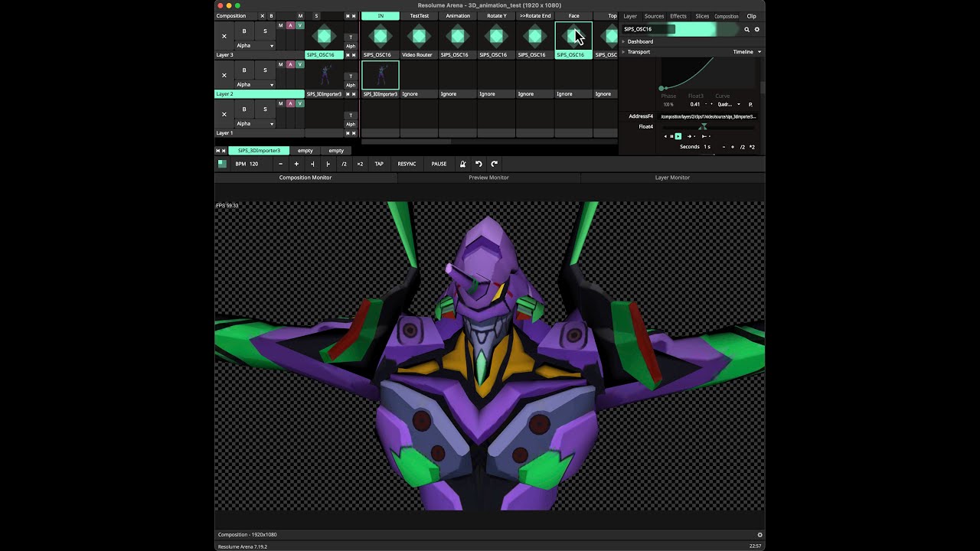Screen dimensions: 980x551
Task: Open Layer 1 Alpha blend mode dropdown
Action: pos(255,124)
